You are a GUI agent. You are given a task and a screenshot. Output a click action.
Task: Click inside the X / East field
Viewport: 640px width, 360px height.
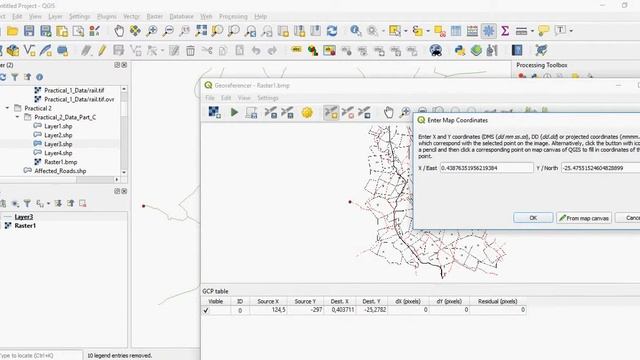(x=487, y=168)
